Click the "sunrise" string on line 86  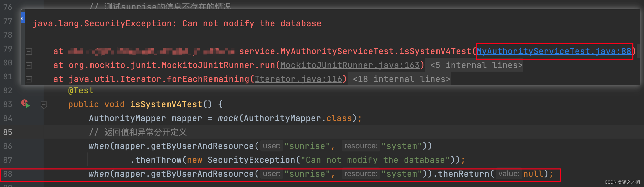pyautogui.click(x=307, y=146)
